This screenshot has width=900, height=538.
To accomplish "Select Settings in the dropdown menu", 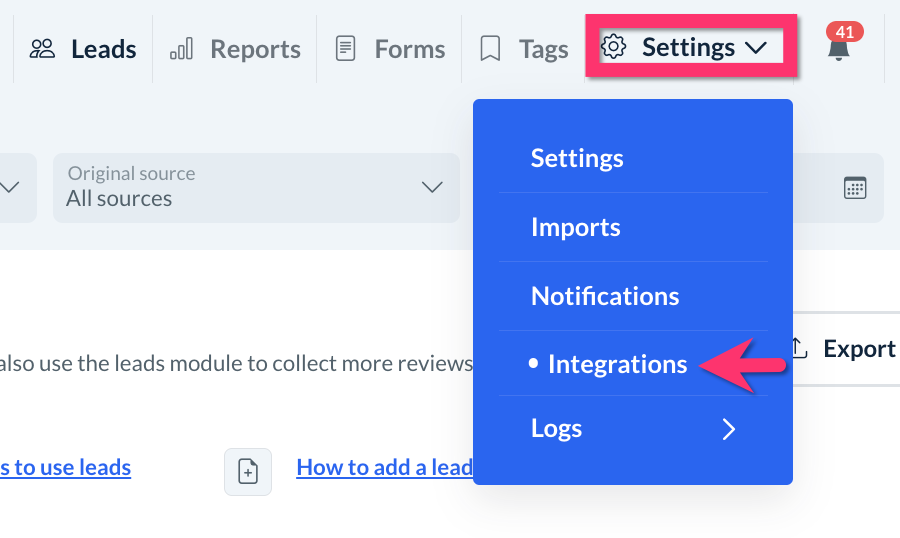I will [577, 158].
